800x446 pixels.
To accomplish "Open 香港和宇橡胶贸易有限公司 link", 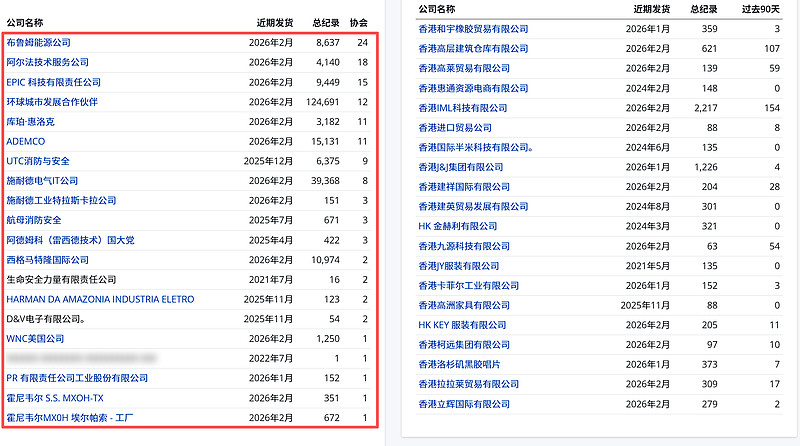I will pos(473,29).
